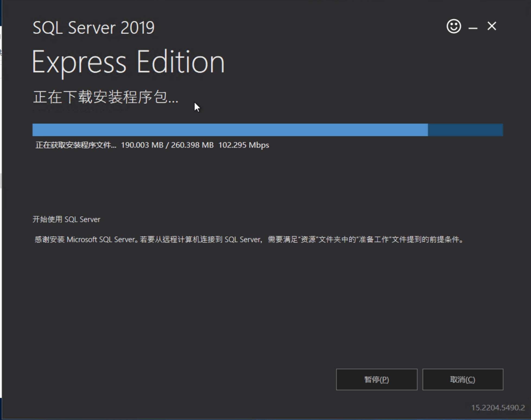Cancel the installation with 取消(C)
The width and height of the screenshot is (531, 420).
click(463, 379)
